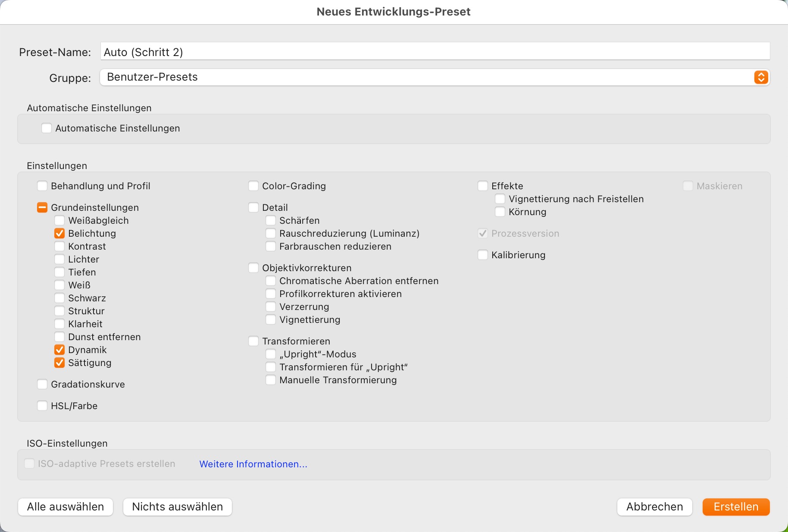The height and width of the screenshot is (532, 788).
Task: Click Alle auswählen button
Action: pyautogui.click(x=66, y=507)
